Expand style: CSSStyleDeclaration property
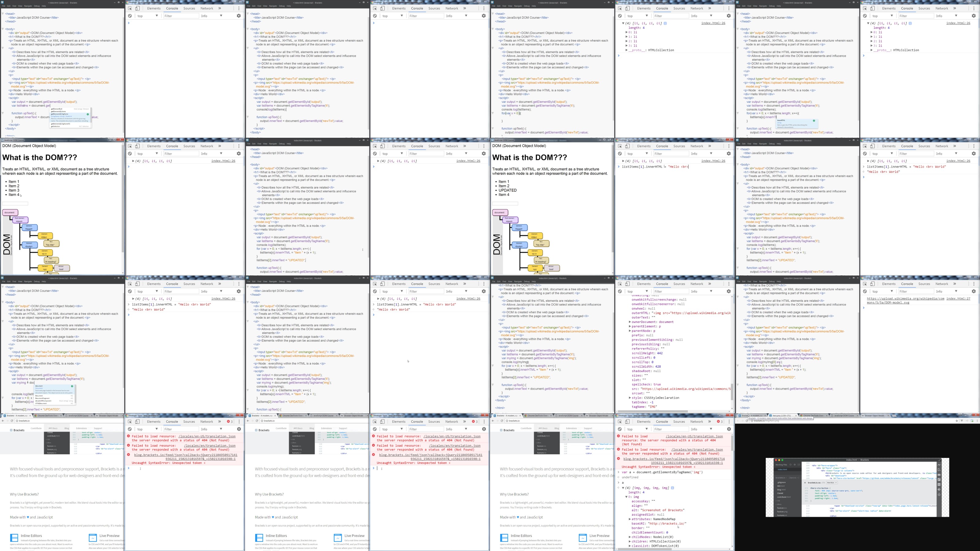 [630, 398]
